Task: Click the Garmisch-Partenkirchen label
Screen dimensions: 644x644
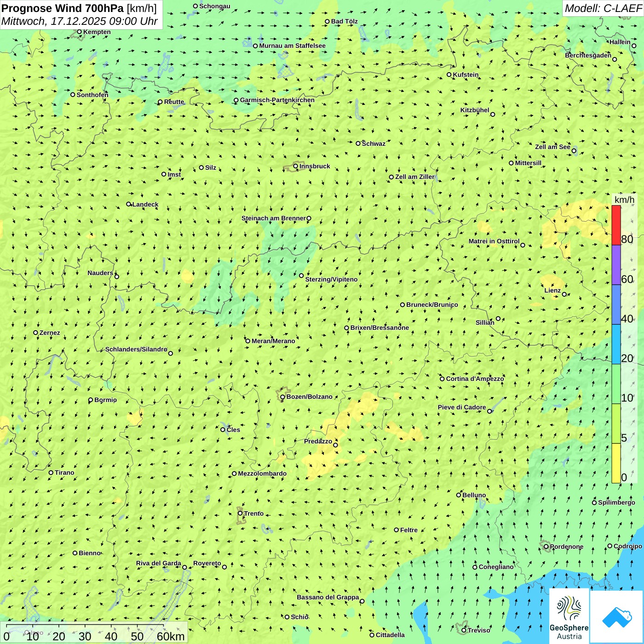Action: (x=277, y=100)
